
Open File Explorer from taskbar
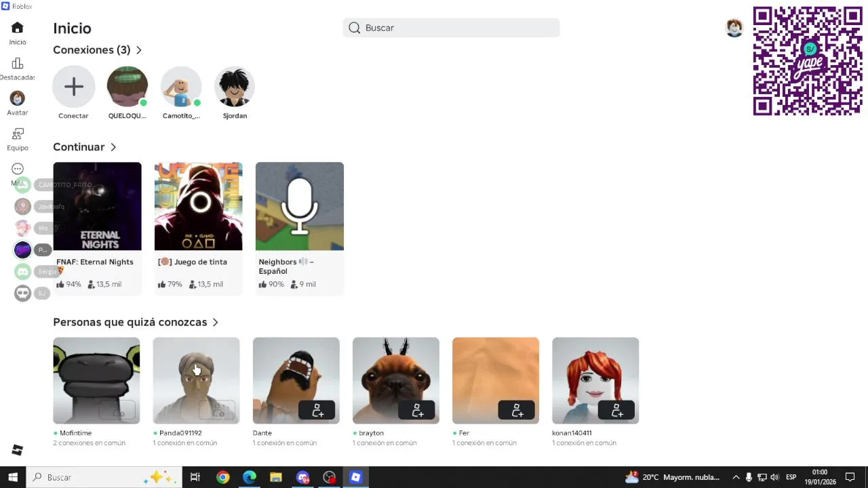(x=276, y=477)
